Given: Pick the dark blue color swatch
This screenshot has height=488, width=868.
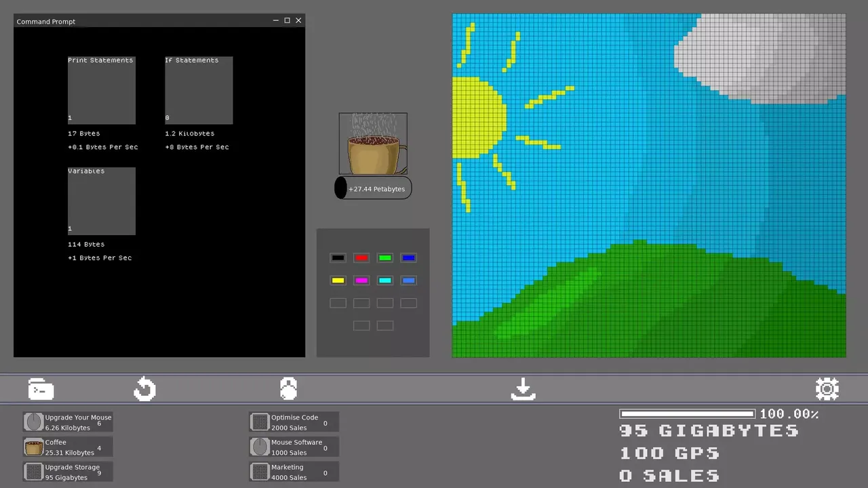Looking at the screenshot, I should click(x=408, y=258).
